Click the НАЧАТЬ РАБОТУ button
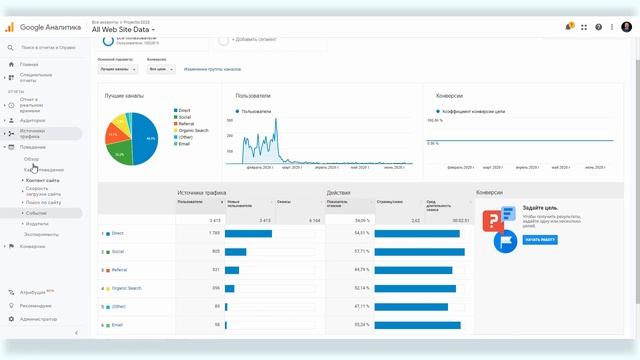 [540, 240]
